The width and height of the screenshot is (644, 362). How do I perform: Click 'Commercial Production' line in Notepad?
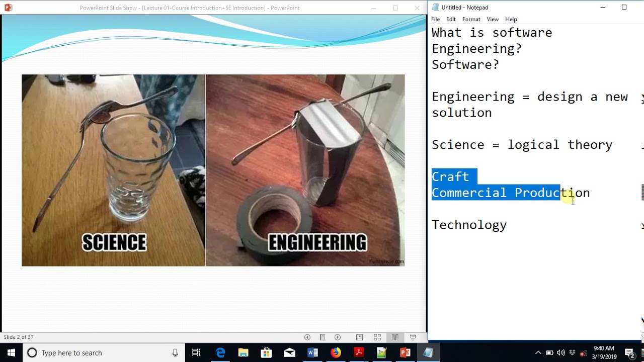[511, 193]
